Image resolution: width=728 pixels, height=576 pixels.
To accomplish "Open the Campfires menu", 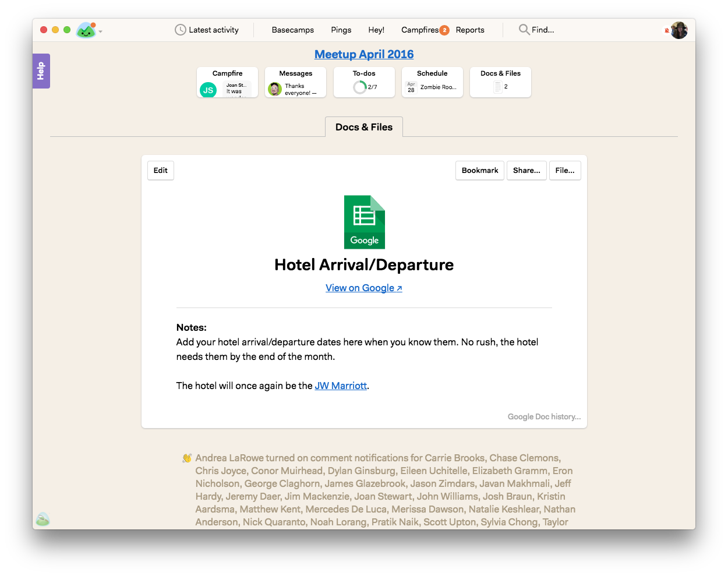I will point(420,30).
